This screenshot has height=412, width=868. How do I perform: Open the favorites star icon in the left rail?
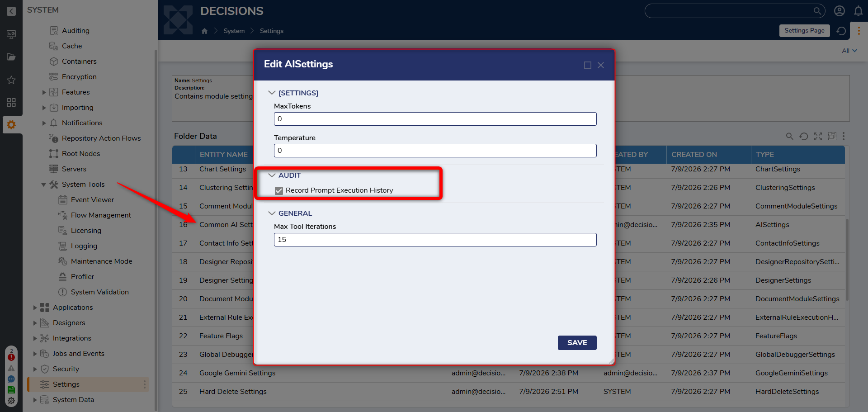coord(11,80)
